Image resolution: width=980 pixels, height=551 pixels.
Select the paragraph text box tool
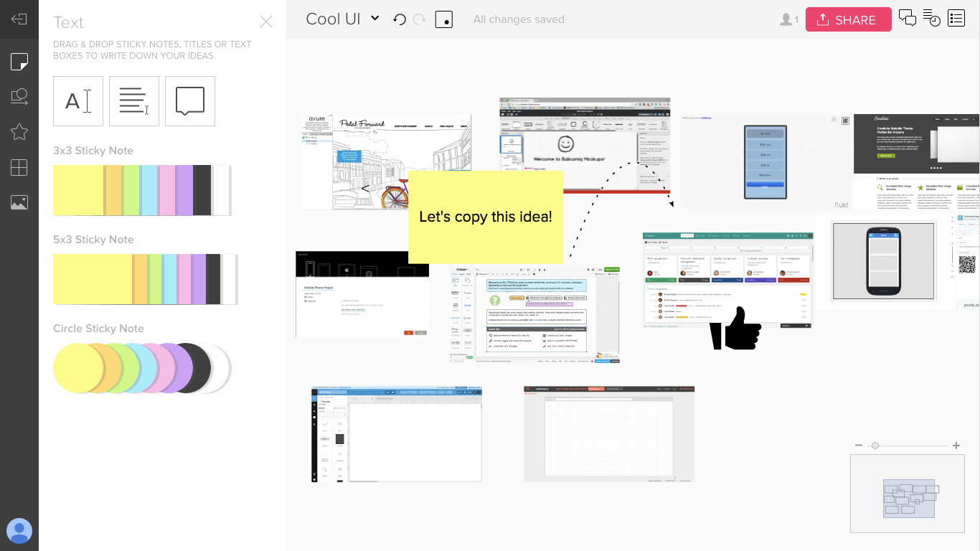(134, 101)
